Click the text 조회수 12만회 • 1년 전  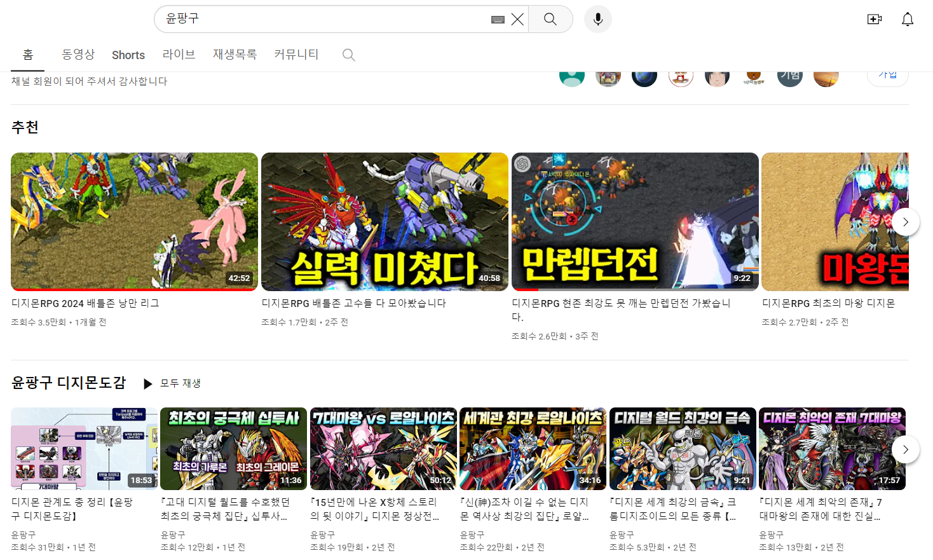pyautogui.click(x=203, y=547)
